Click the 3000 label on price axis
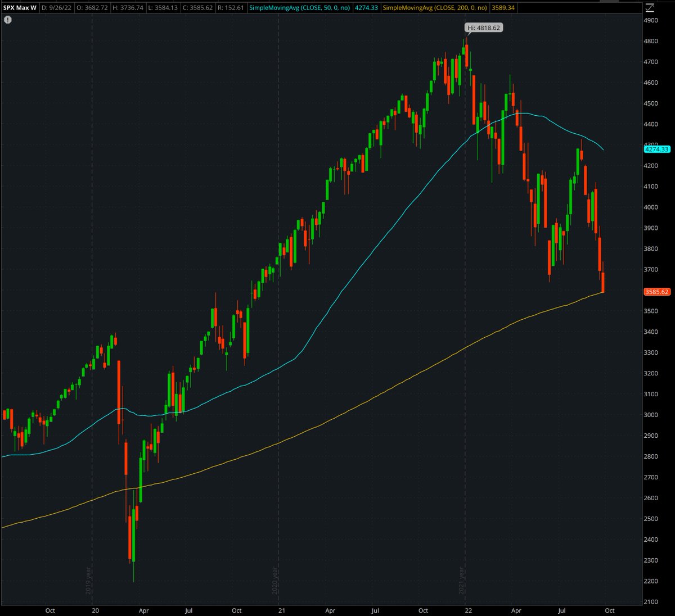The image size is (675, 616). [x=651, y=415]
